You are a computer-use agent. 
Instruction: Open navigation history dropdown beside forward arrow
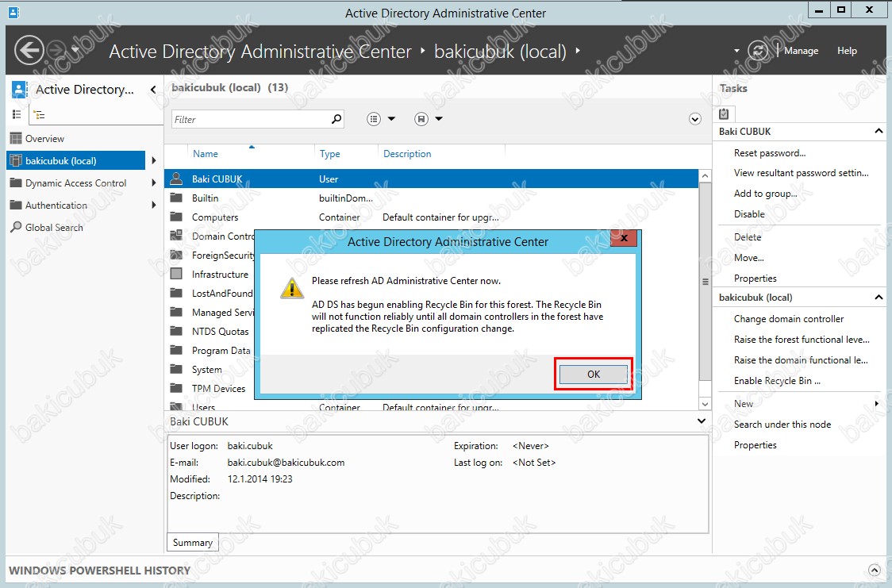(x=75, y=50)
